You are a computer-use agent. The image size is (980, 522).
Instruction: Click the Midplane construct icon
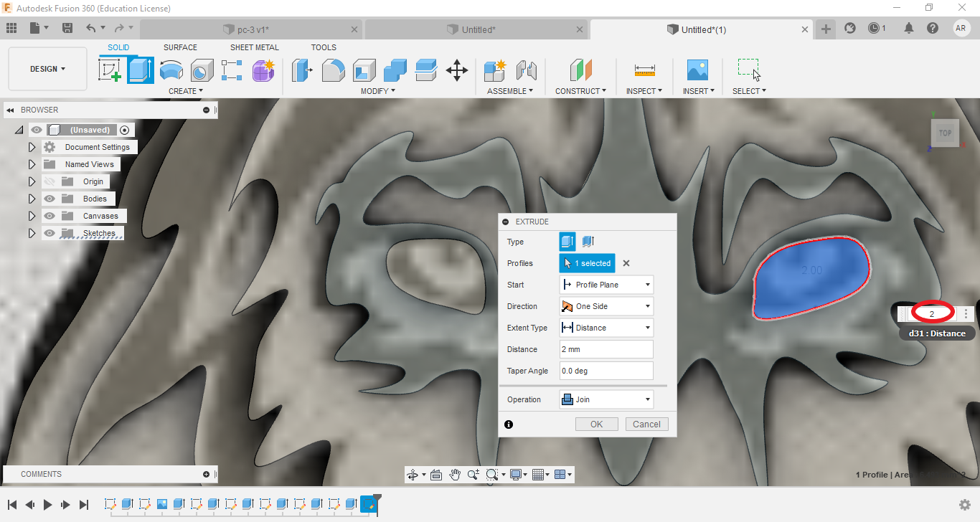pyautogui.click(x=580, y=70)
